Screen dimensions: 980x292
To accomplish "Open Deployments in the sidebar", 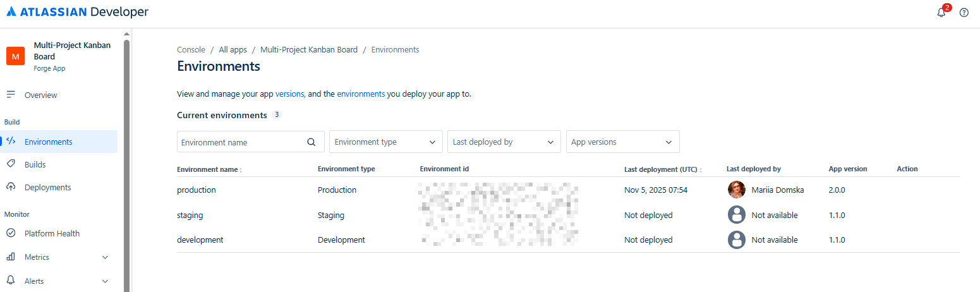I will [47, 188].
